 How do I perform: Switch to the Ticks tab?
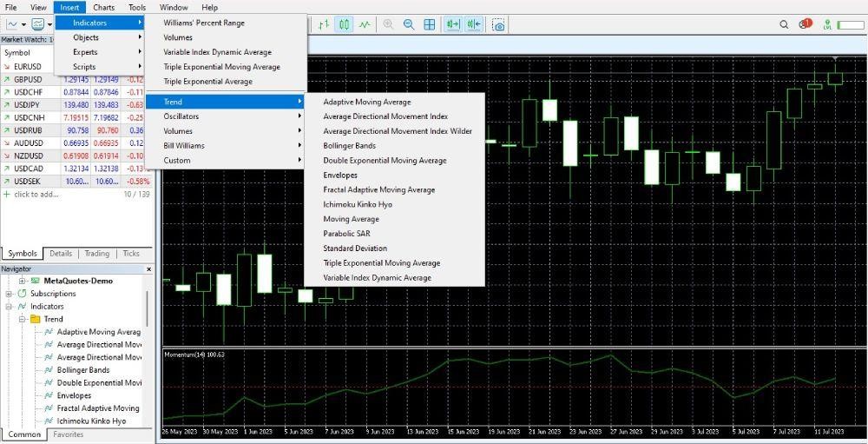tap(131, 254)
